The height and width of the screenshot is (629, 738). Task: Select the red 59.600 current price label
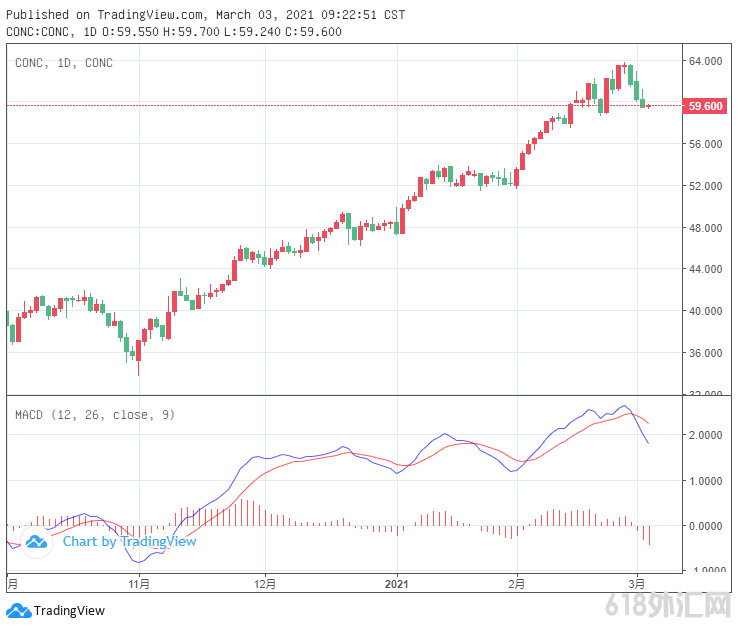tap(705, 106)
